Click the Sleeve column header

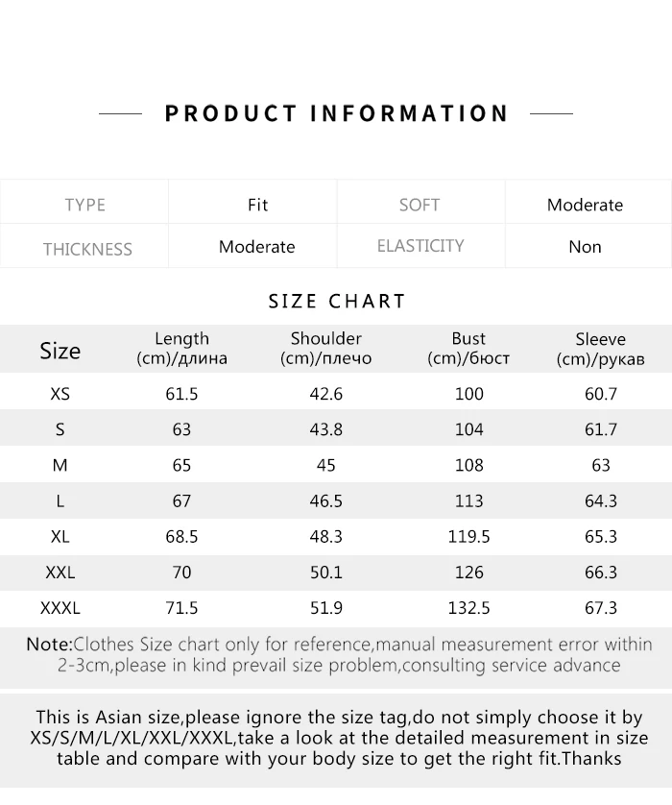click(x=600, y=349)
